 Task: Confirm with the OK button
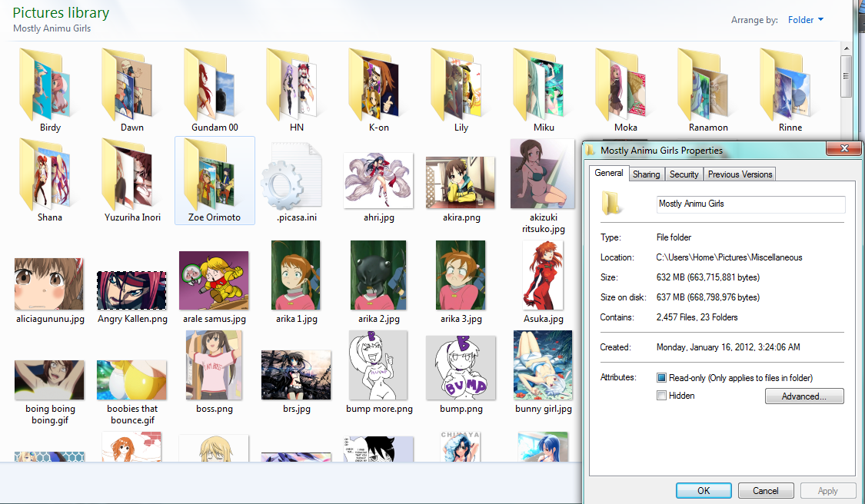(704, 490)
